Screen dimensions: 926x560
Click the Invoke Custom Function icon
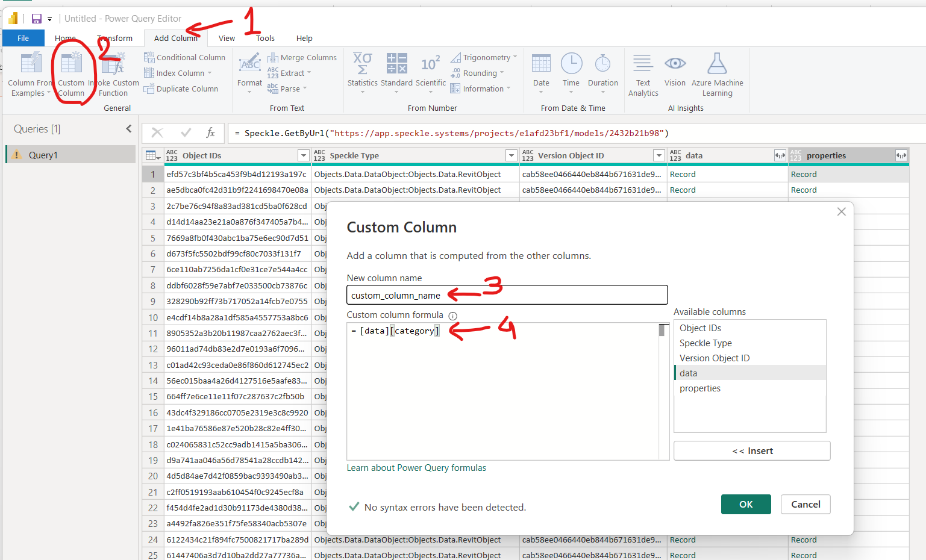(x=113, y=64)
